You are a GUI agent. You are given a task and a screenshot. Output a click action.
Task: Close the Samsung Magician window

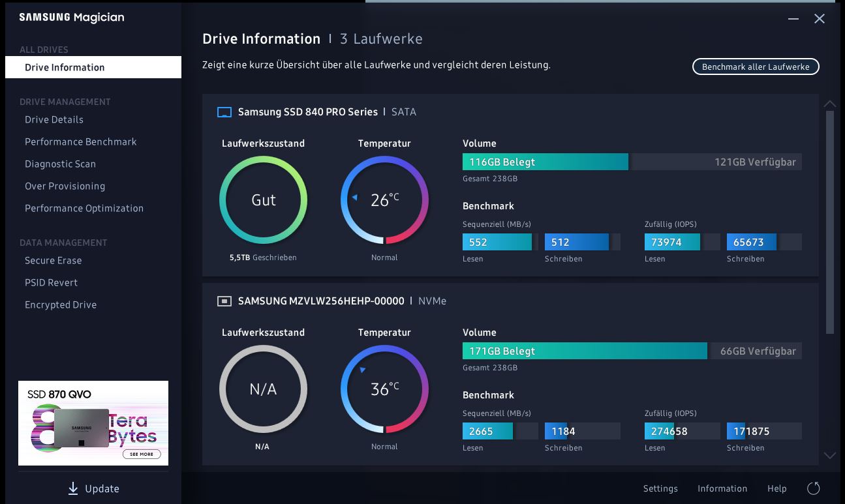click(x=820, y=19)
